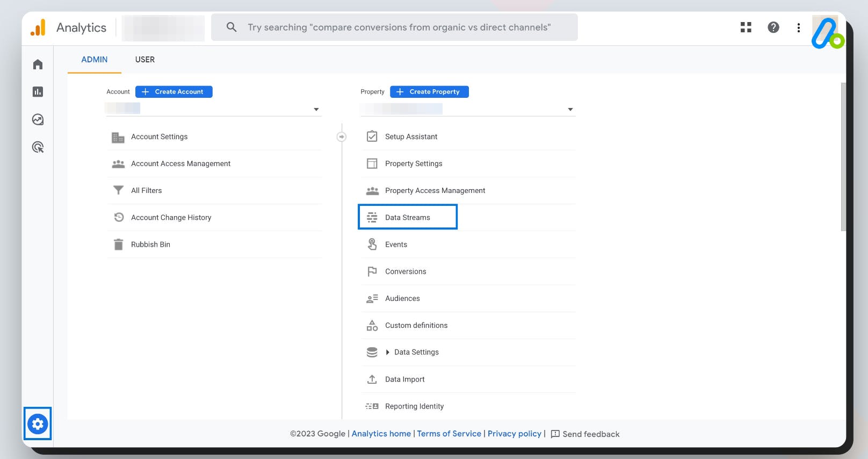Click the Terms of Service link

[449, 434]
